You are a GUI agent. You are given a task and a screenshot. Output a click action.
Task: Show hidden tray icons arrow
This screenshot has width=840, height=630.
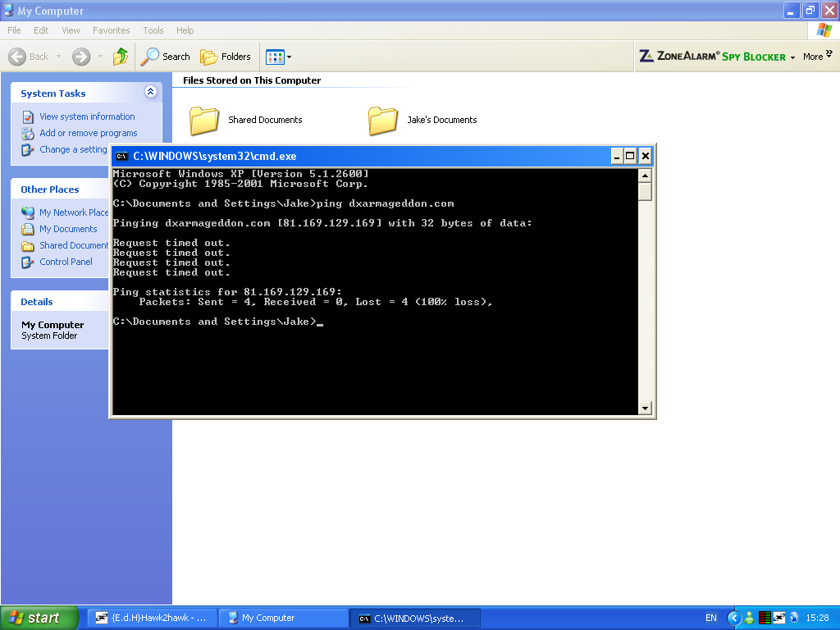(734, 618)
